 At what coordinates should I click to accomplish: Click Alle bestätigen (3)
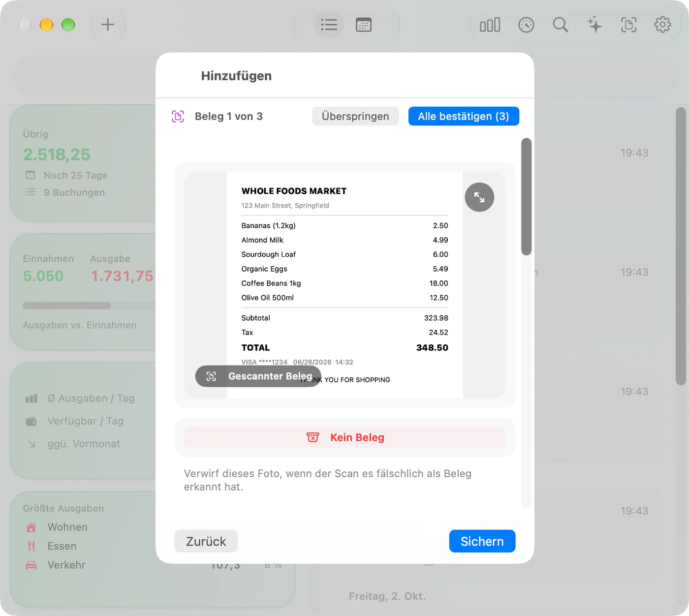point(464,116)
